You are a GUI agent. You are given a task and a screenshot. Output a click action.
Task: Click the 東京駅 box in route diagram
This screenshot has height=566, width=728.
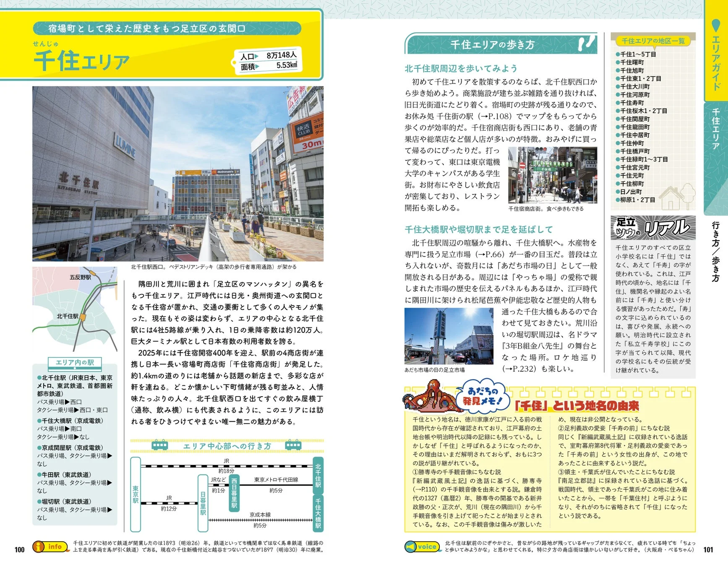coord(136,495)
